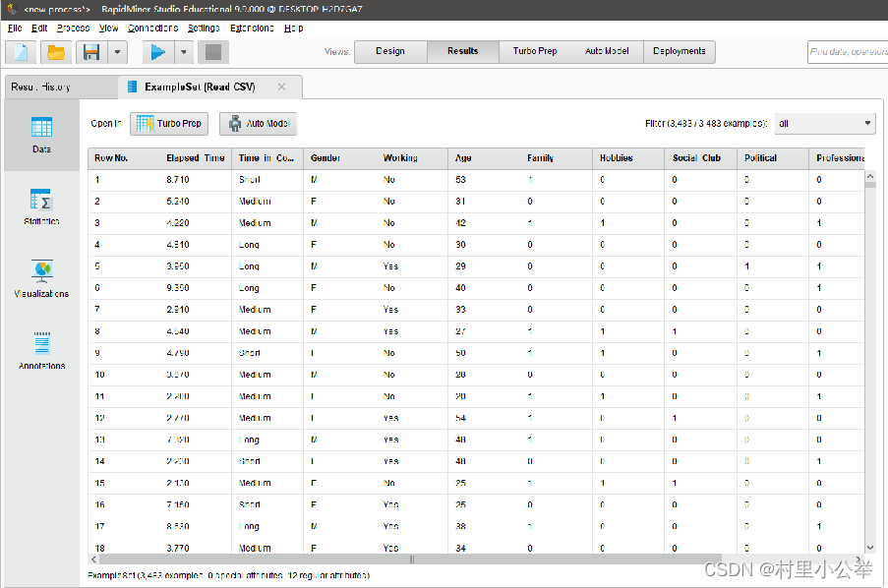888x588 pixels.
Task: Open the Visualizations panel
Action: click(x=40, y=275)
